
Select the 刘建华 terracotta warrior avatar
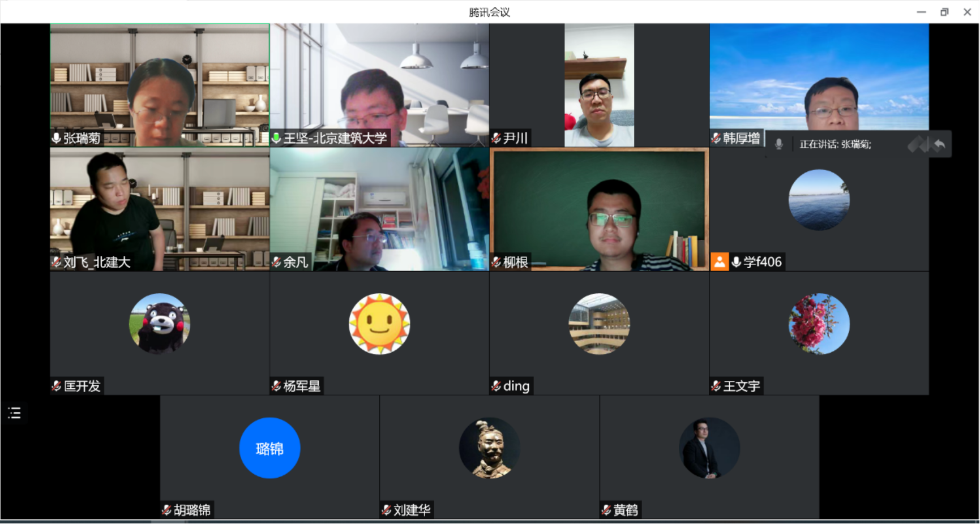tap(489, 448)
